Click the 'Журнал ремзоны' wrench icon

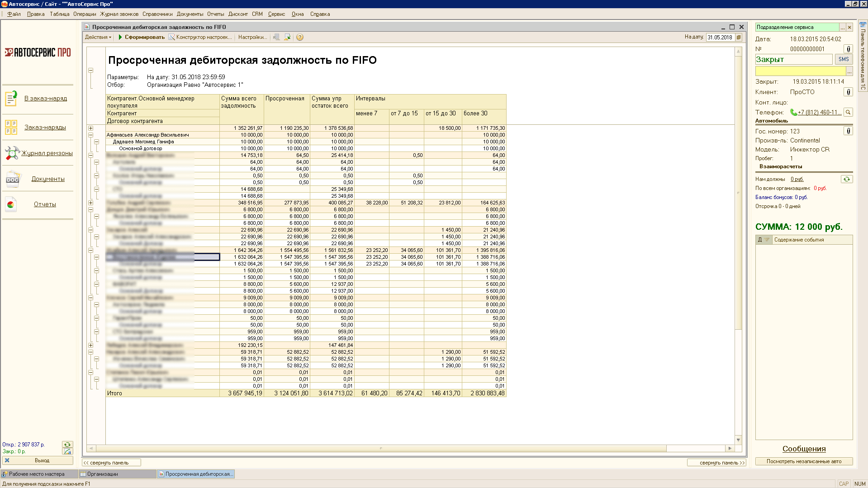point(12,153)
